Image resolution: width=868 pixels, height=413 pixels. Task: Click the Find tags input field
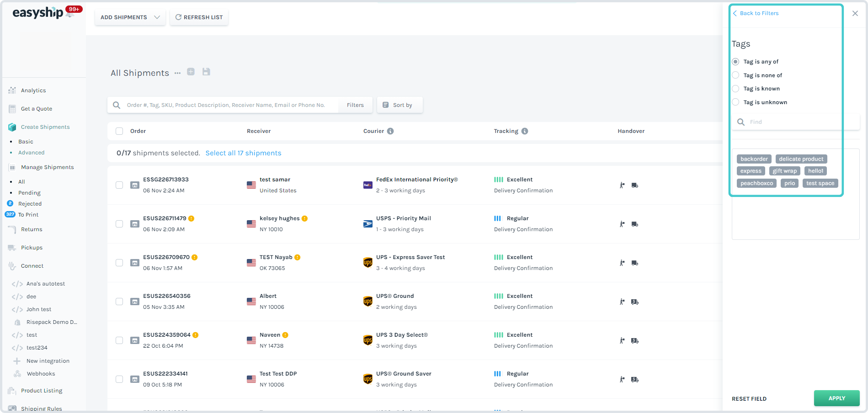795,122
